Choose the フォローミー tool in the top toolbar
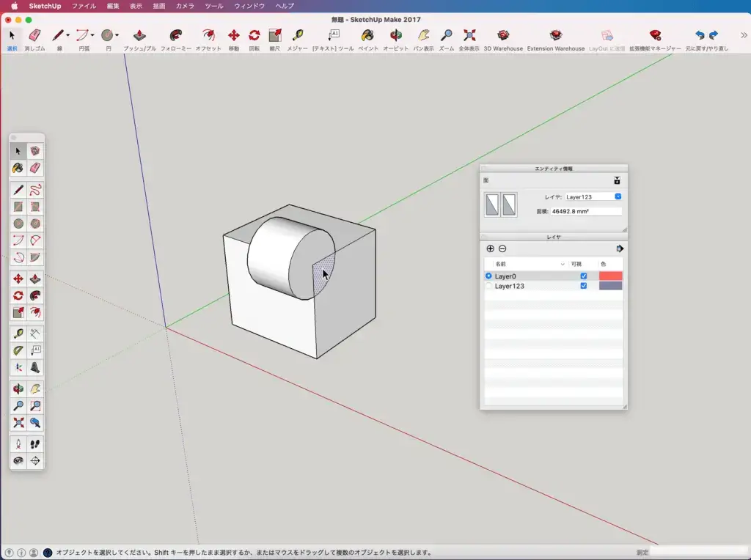 pyautogui.click(x=176, y=40)
